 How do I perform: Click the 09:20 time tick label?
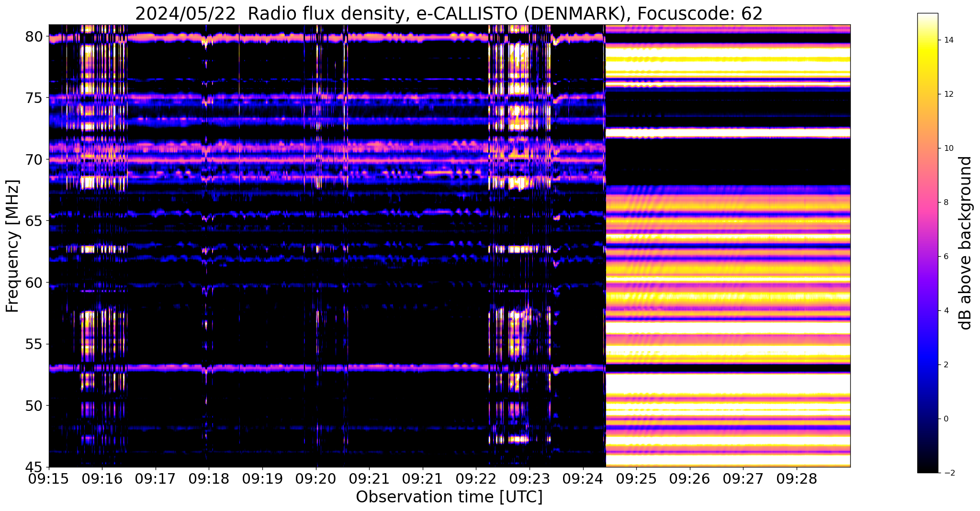316,478
